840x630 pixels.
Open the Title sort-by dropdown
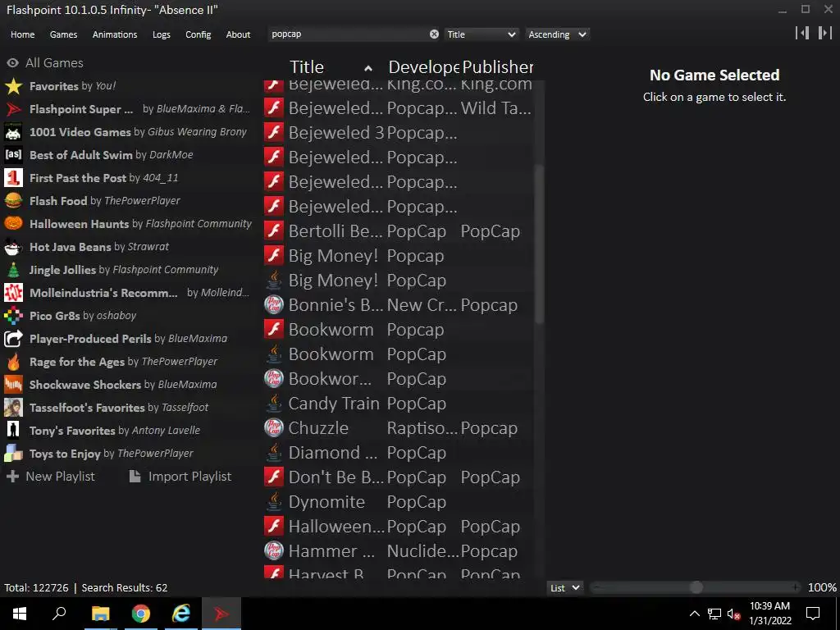click(x=482, y=34)
